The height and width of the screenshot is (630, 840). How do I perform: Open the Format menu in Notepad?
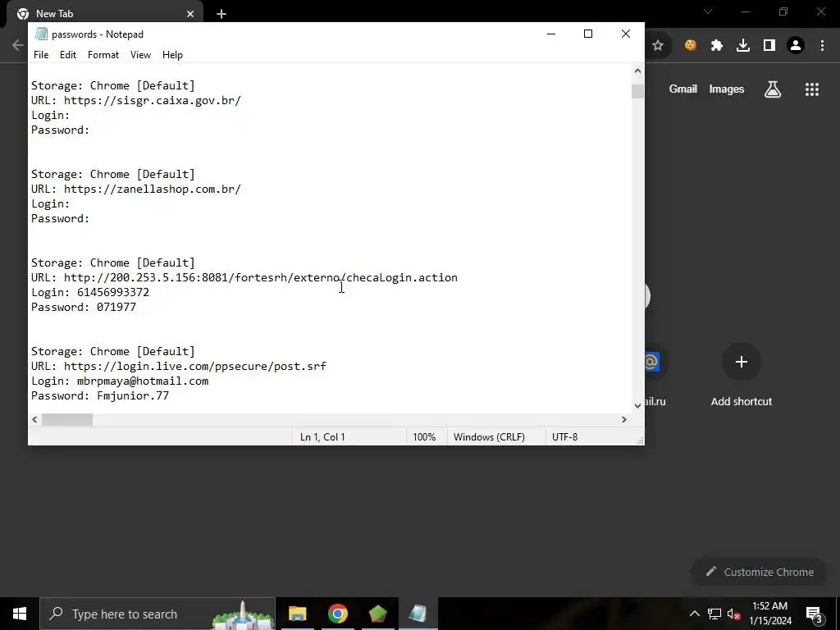click(x=103, y=55)
